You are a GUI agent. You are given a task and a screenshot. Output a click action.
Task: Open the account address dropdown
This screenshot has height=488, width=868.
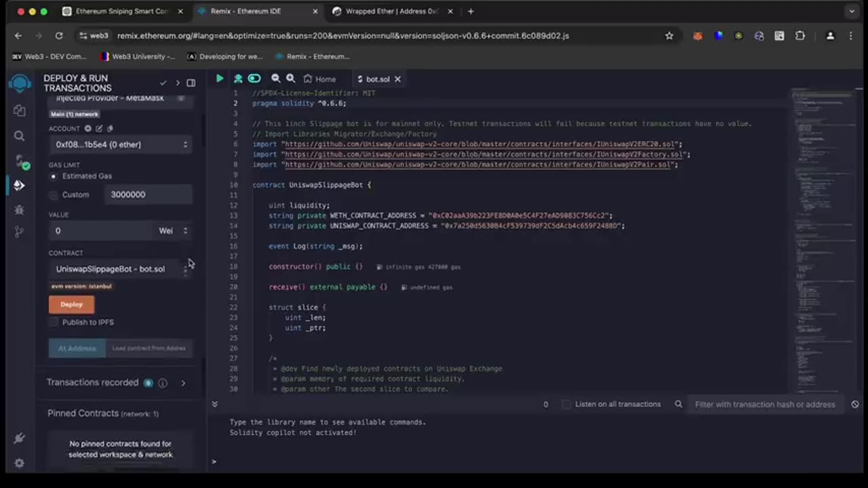coord(121,144)
